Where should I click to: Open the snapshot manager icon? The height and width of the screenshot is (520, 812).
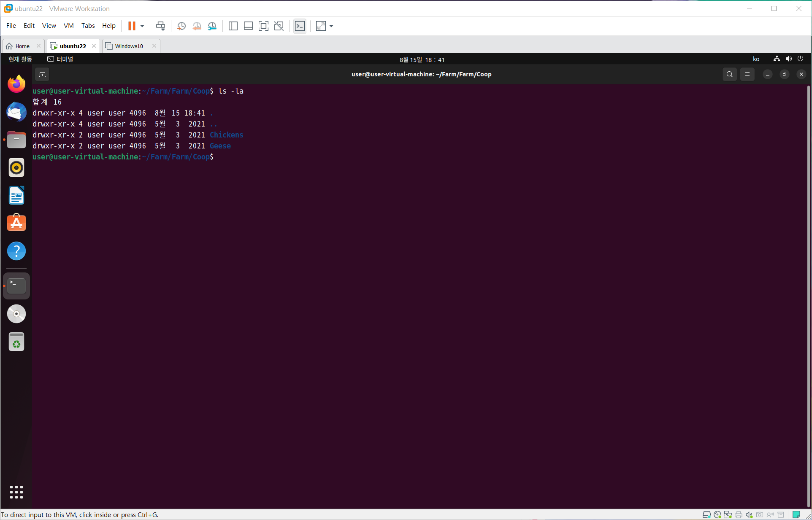[x=212, y=26]
